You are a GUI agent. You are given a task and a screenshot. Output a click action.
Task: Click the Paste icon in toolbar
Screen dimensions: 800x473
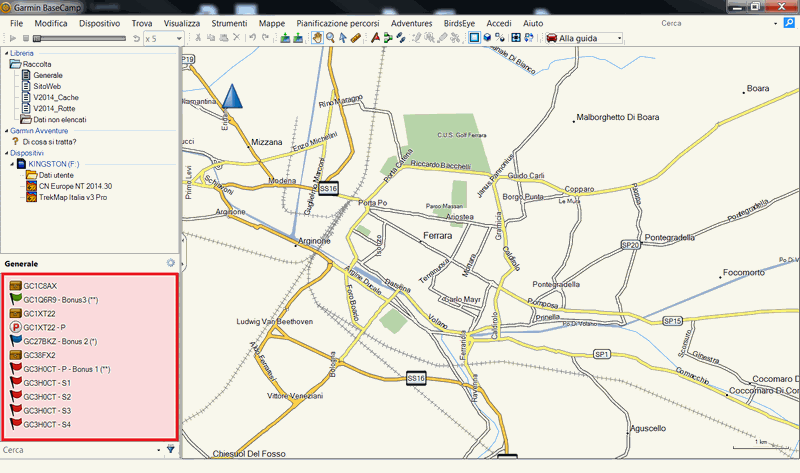pyautogui.click(x=223, y=38)
